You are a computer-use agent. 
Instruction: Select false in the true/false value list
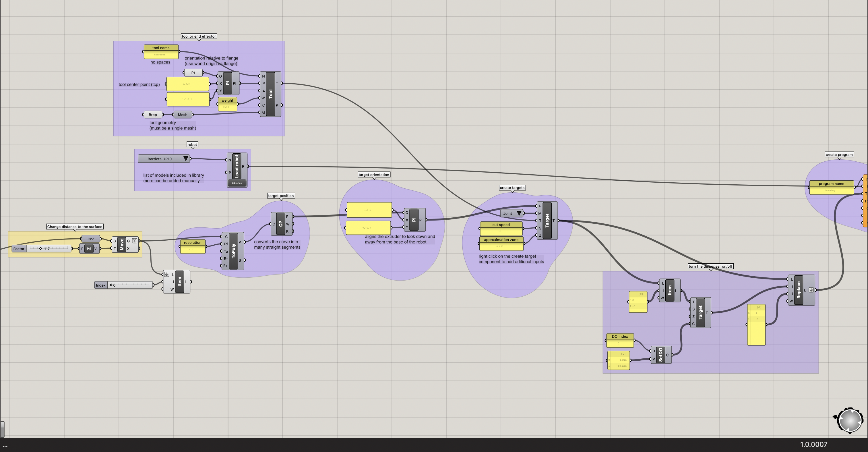click(622, 366)
